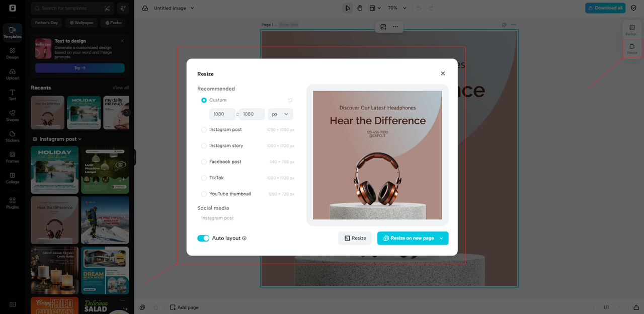Open the zoom level dropdown
The height and width of the screenshot is (314, 644).
396,8
